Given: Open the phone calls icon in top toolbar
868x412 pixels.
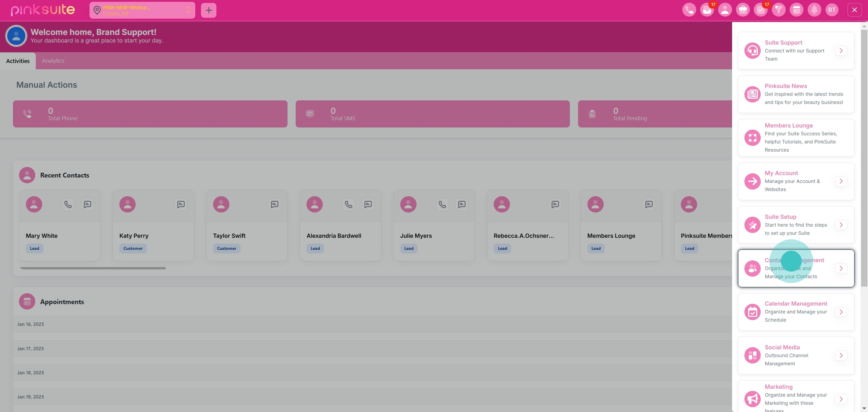Looking at the screenshot, I should [x=689, y=10].
